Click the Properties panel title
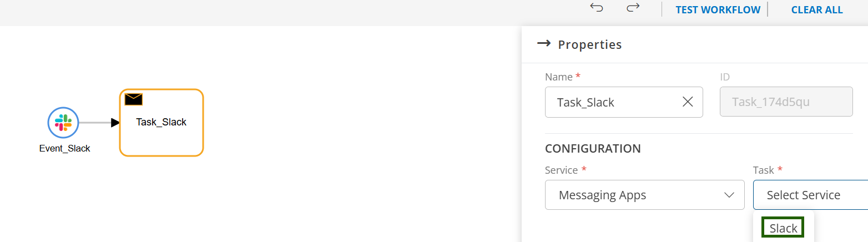The width and height of the screenshot is (868, 242). [x=590, y=44]
